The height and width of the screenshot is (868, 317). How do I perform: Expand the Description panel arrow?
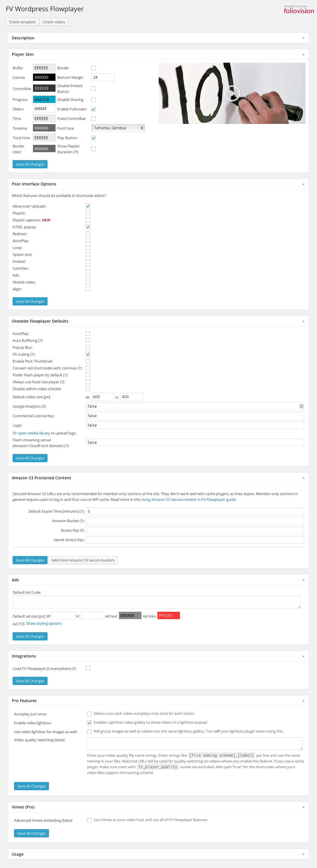click(303, 38)
